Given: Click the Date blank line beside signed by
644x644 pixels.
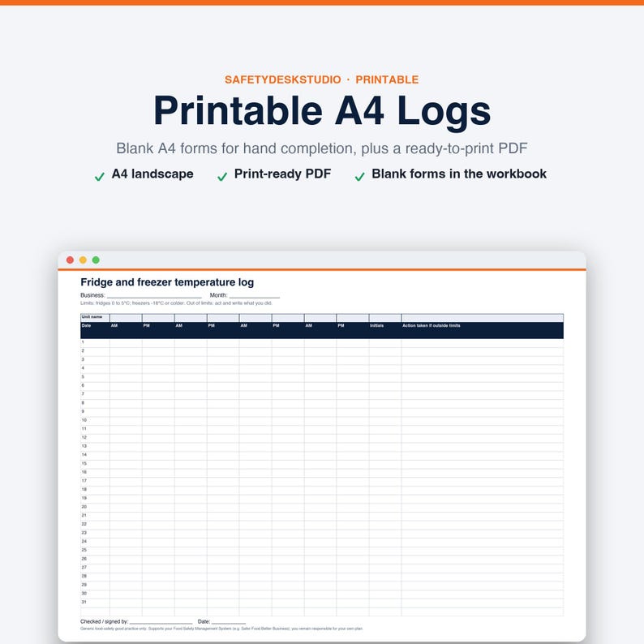Looking at the screenshot, I should tap(229, 622).
